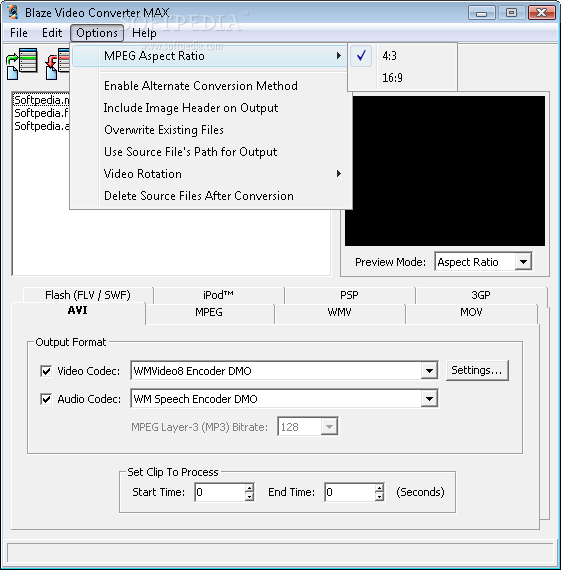Select the first Softpedia file in list
This screenshot has height=570, width=561.
[x=41, y=100]
